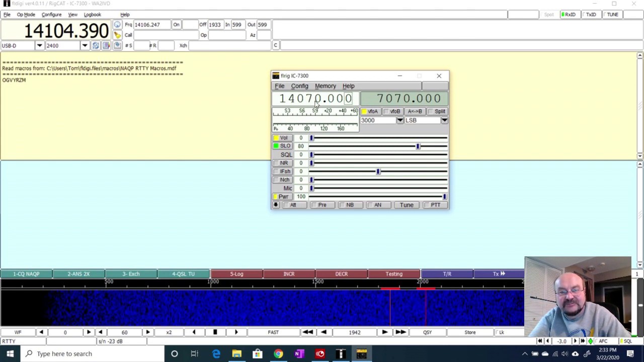The image size is (644, 362).
Task: Open OneNote from the taskbar
Action: pos(299,354)
